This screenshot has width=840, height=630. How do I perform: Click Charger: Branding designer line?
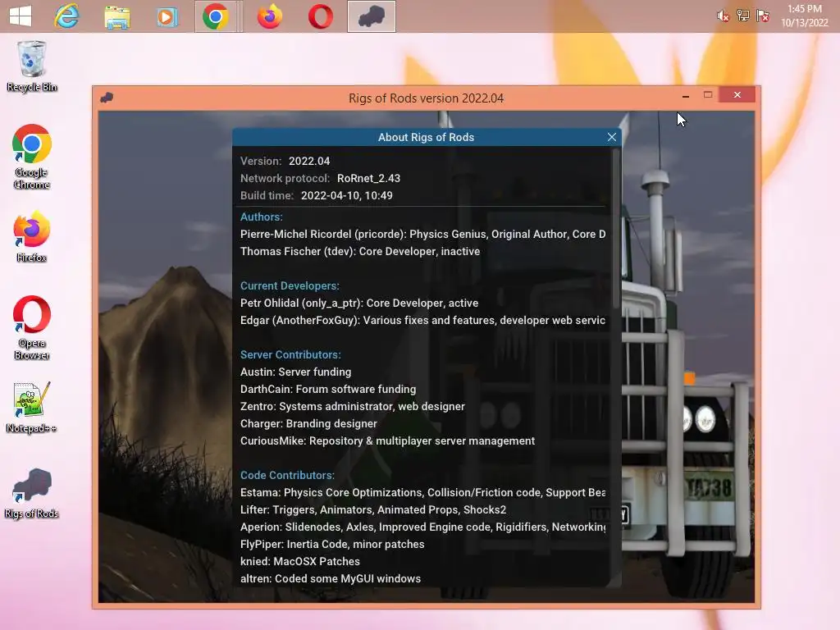click(x=308, y=424)
